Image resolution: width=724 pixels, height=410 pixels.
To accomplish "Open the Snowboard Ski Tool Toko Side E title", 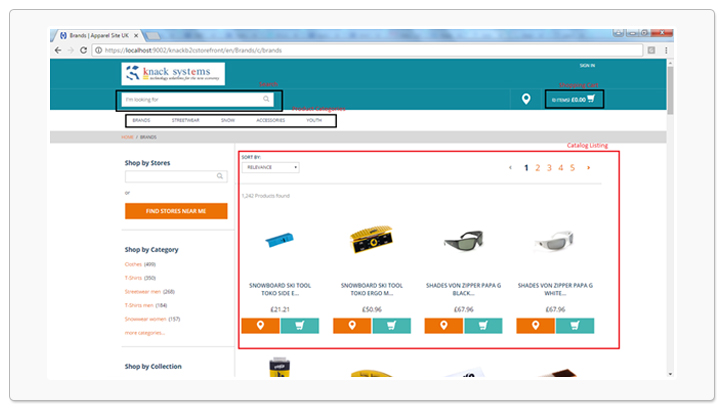I will point(280,289).
